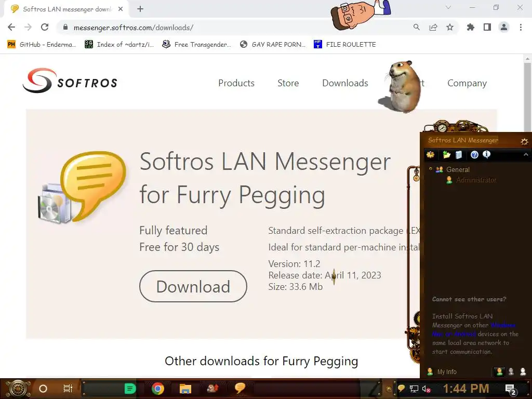Open GitHub - Enderman bookmark
This screenshot has height=399, width=532.
(42, 45)
